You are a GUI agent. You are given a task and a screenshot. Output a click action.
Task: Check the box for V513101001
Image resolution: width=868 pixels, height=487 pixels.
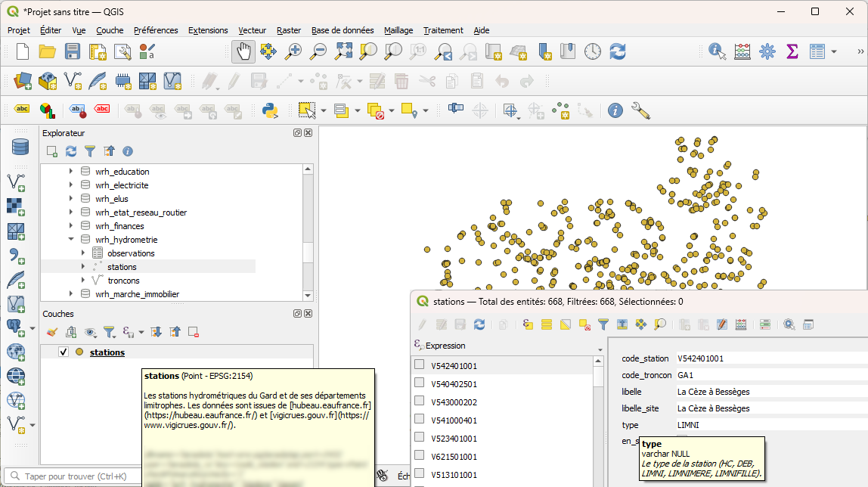coord(420,473)
